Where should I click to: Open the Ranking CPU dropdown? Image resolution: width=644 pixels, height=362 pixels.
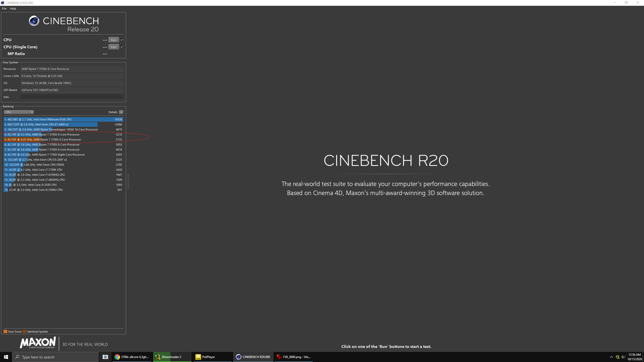coord(19,112)
